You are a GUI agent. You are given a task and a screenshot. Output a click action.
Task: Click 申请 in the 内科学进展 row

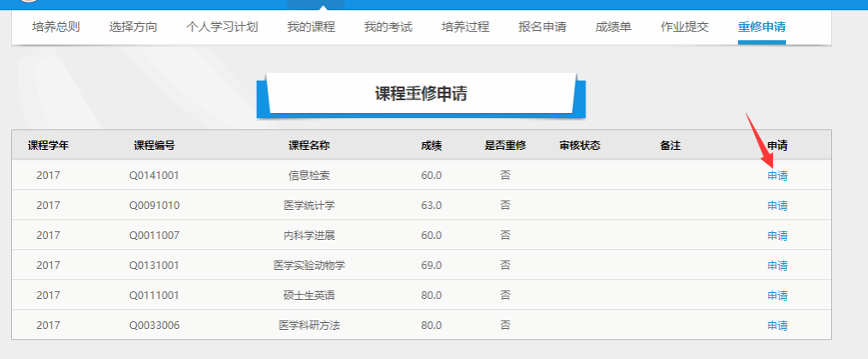point(777,236)
